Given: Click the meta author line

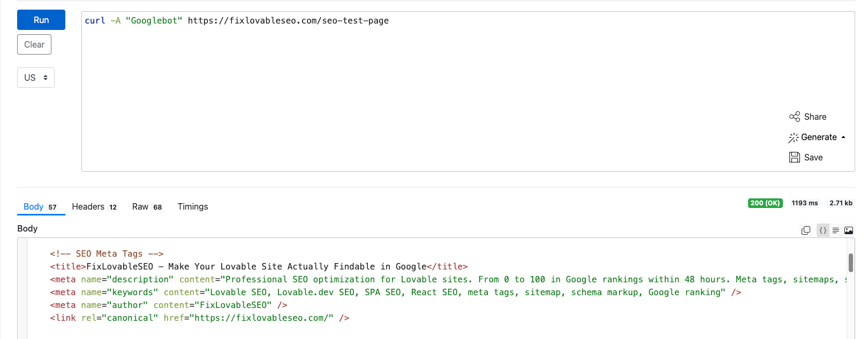Looking at the screenshot, I should [x=169, y=305].
